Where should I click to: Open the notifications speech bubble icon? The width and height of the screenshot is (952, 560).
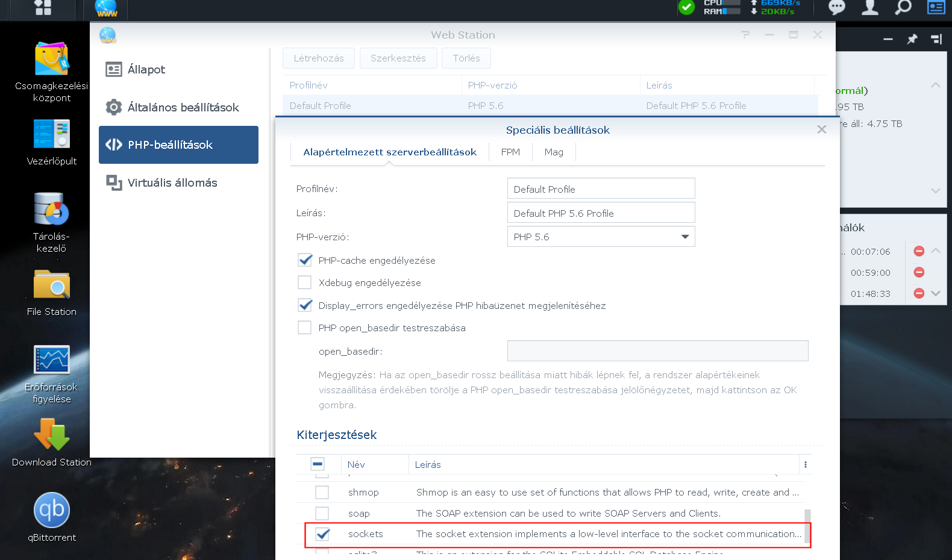click(837, 8)
